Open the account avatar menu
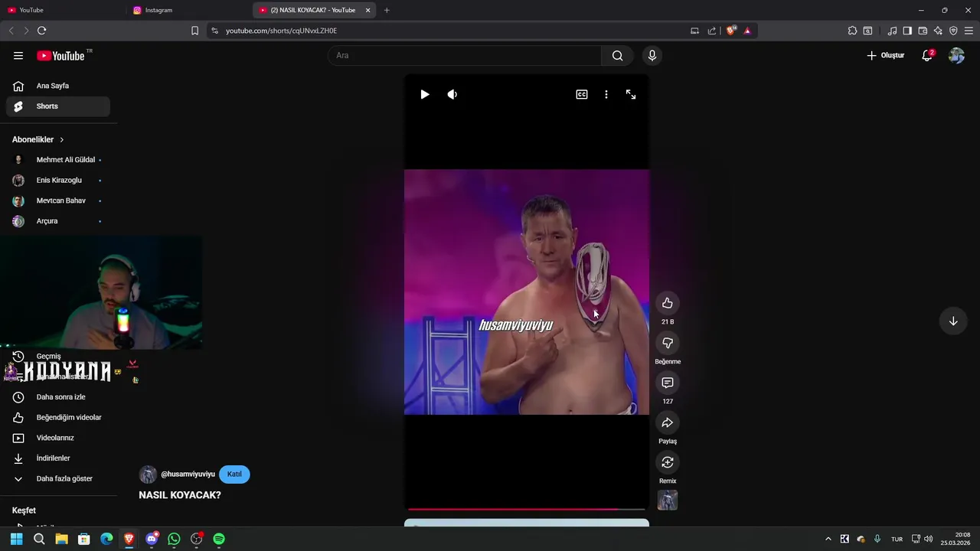The width and height of the screenshot is (980, 551). point(956,55)
